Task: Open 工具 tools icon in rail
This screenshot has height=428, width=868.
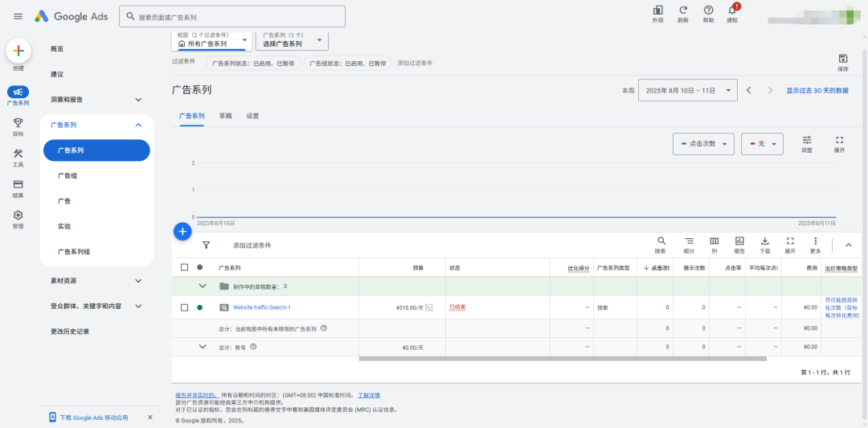Action: [x=18, y=154]
